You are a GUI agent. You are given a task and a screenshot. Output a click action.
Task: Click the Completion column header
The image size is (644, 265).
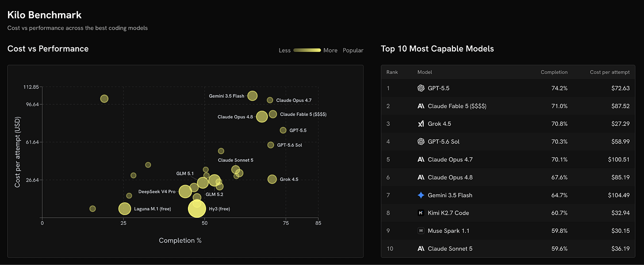coord(554,72)
